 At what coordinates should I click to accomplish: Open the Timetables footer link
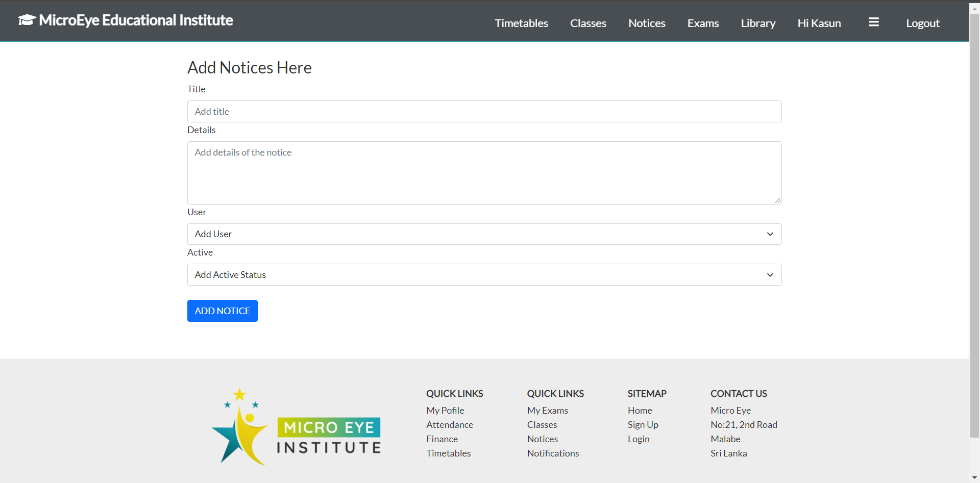pos(449,453)
